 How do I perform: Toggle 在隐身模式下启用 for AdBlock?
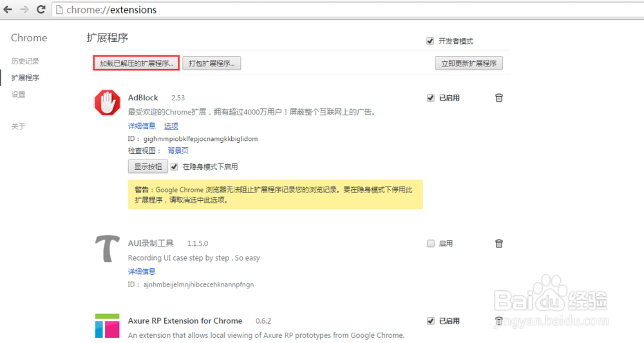point(174,167)
